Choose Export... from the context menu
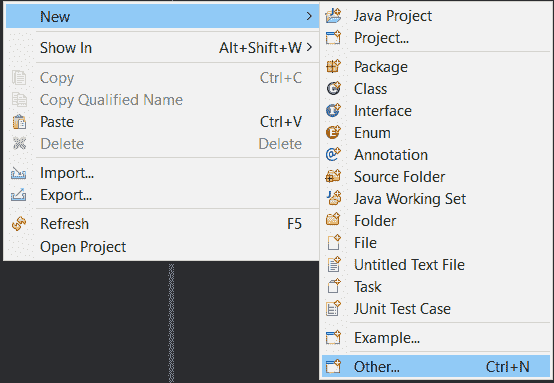Viewport: 554px width, 383px height. point(163,195)
